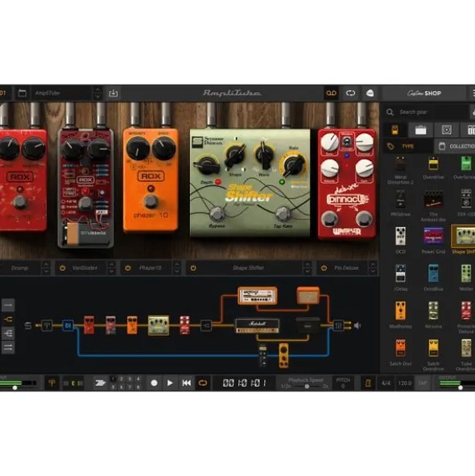Click the splitter block before the amps
Viewport: 475px width, 476px height.
pos(206,325)
